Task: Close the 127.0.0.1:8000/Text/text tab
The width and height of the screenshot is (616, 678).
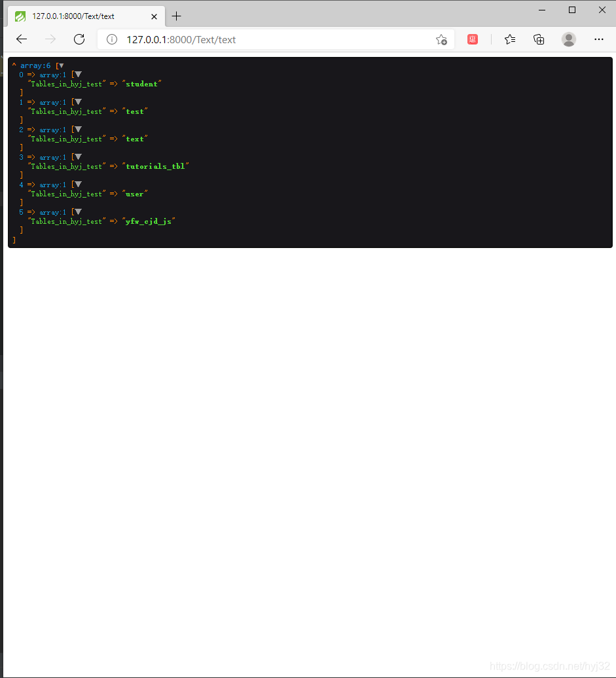Action: click(154, 16)
